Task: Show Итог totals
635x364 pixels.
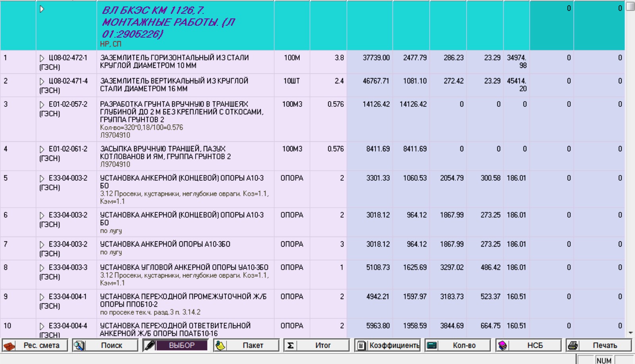Action: [317, 345]
